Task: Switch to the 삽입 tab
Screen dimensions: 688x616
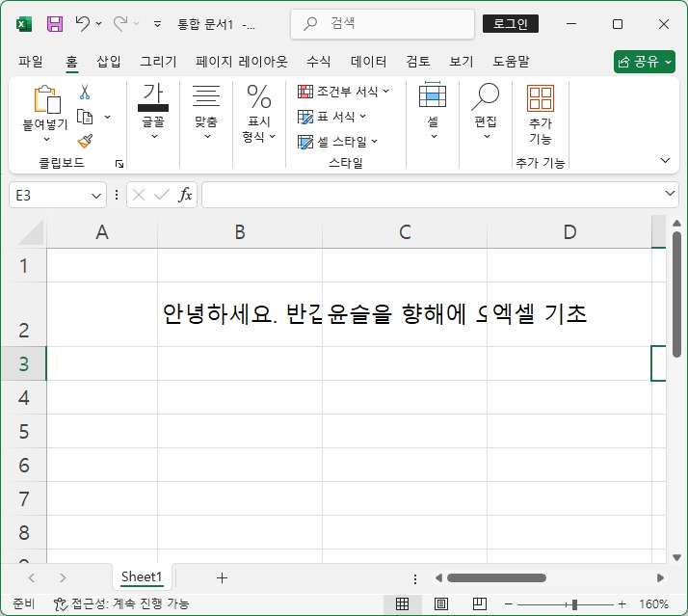Action: click(x=108, y=62)
